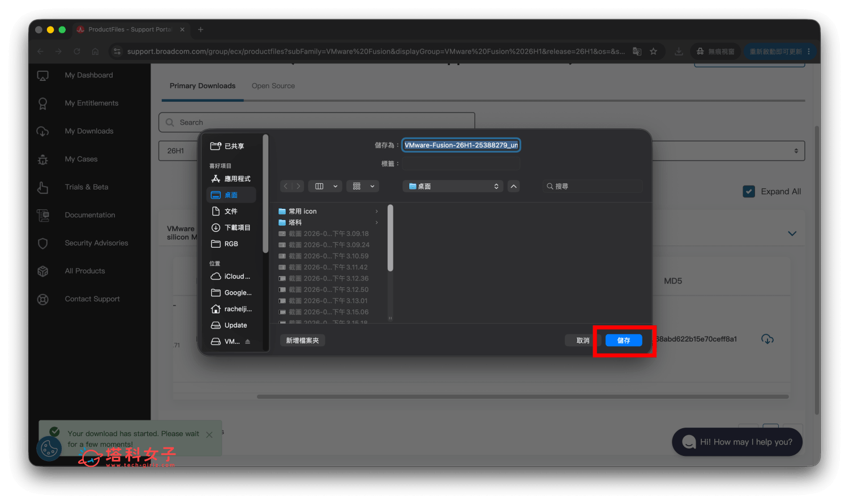The width and height of the screenshot is (849, 504).
Task: Select 桌面 in dialog sidebar
Action: point(231,195)
